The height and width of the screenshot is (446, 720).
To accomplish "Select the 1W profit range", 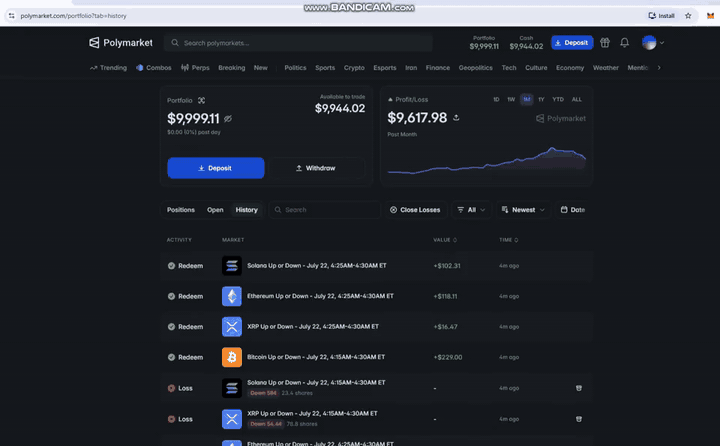I will 511,99.
